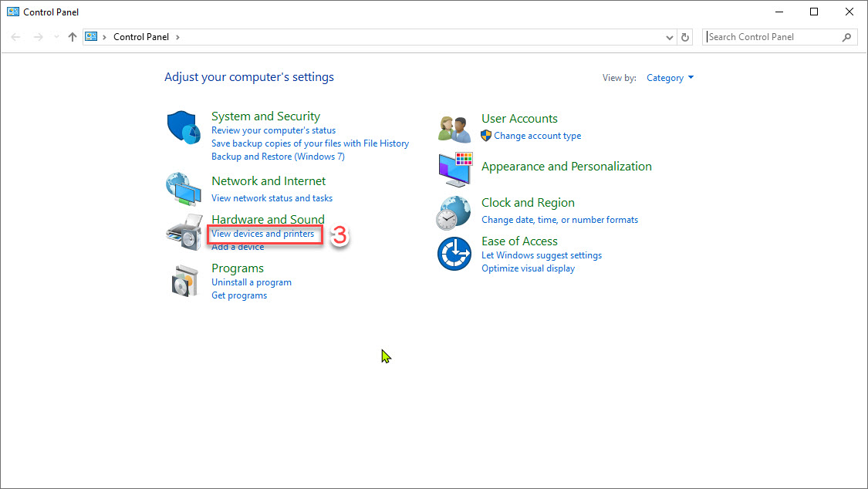Viewport: 868px width, 489px height.
Task: Open Hardware and Sound category
Action: (268, 220)
